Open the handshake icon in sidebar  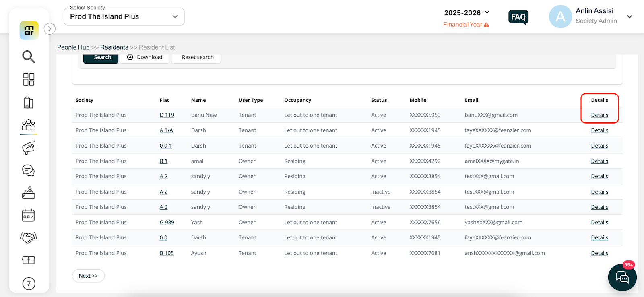(x=29, y=237)
